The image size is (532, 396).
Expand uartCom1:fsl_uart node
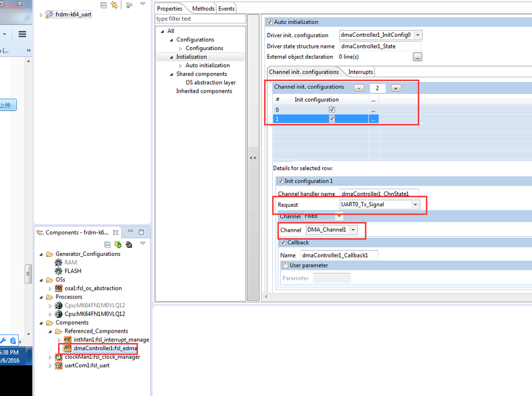(50, 366)
